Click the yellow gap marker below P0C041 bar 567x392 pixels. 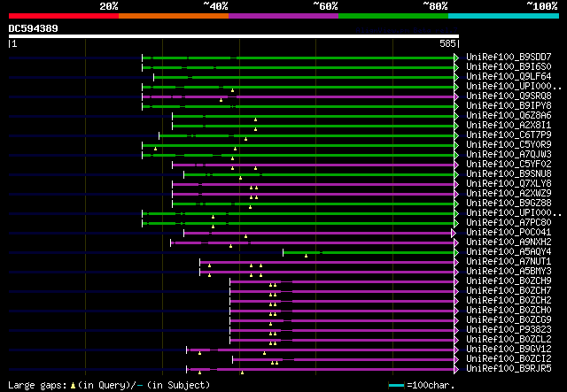(x=246, y=236)
